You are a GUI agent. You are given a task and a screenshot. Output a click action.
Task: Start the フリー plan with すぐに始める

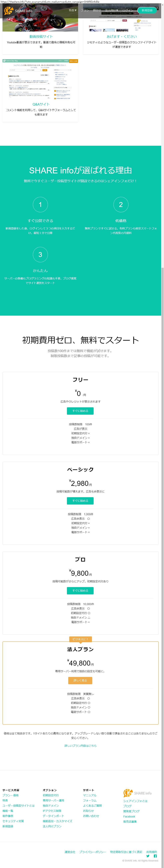click(x=80, y=411)
